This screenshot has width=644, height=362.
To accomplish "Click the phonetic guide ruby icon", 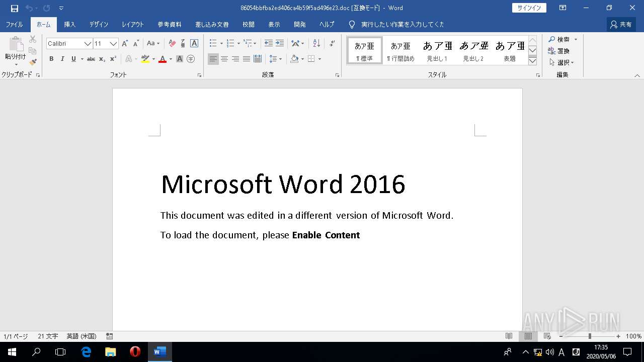I will 183,44.
